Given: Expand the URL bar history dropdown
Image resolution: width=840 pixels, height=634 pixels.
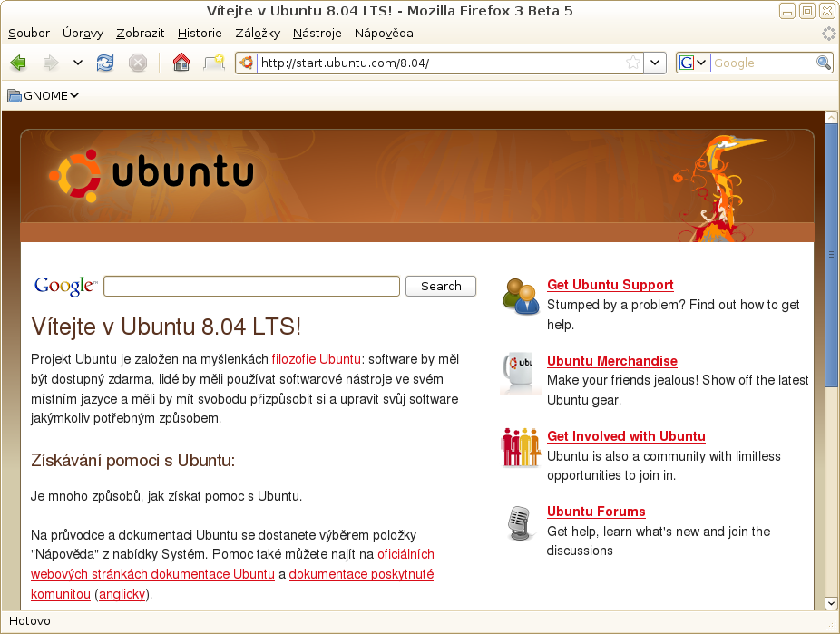Looking at the screenshot, I should click(655, 63).
